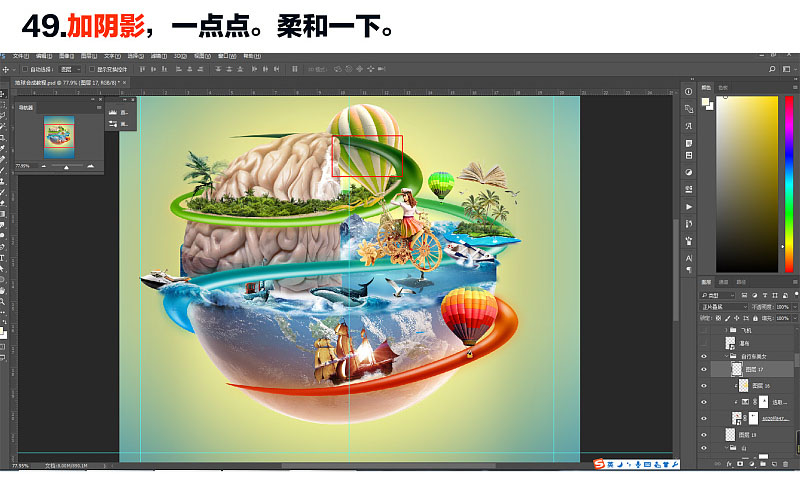The image size is (800, 477).
Task: Click Navigator zoom in large mountains icon
Action: [x=90, y=166]
